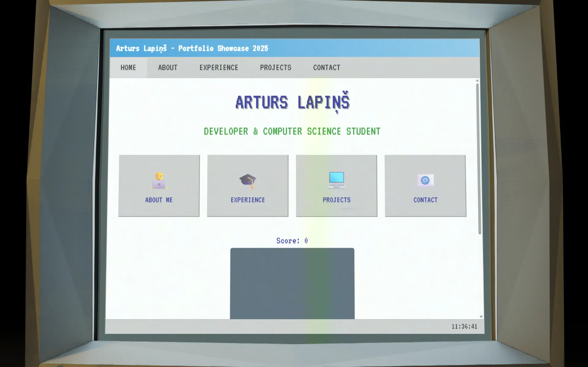The image size is (588, 367).
Task: Select the PROJECTS tab in navbar
Action: [276, 68]
